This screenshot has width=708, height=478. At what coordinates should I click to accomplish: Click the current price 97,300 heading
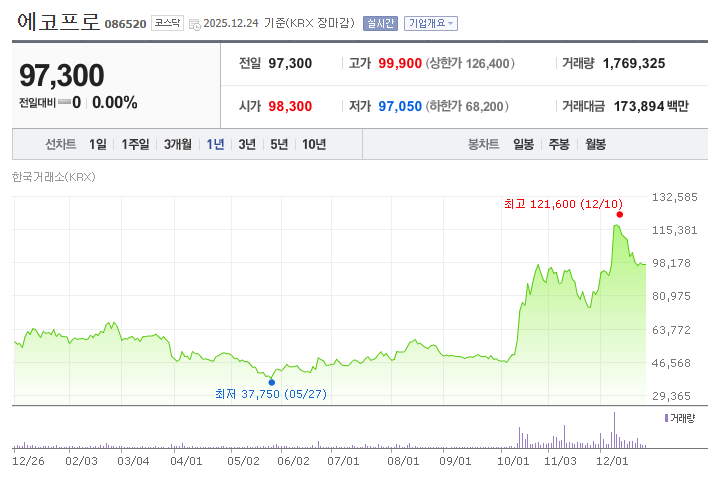(61, 75)
